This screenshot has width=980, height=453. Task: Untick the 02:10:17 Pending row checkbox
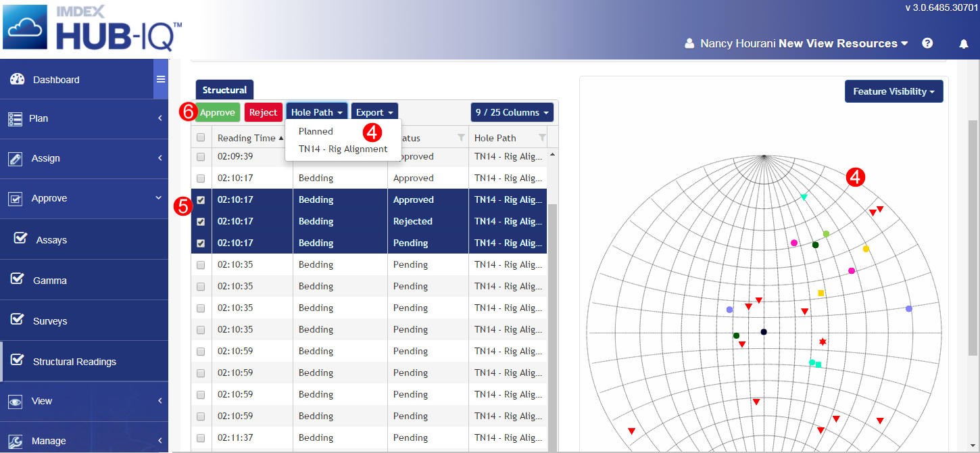pos(201,243)
